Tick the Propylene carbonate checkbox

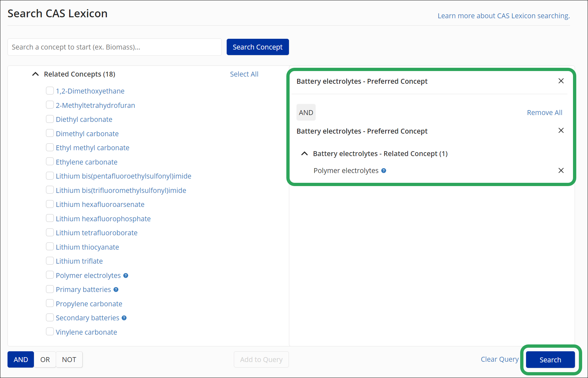[50, 303]
